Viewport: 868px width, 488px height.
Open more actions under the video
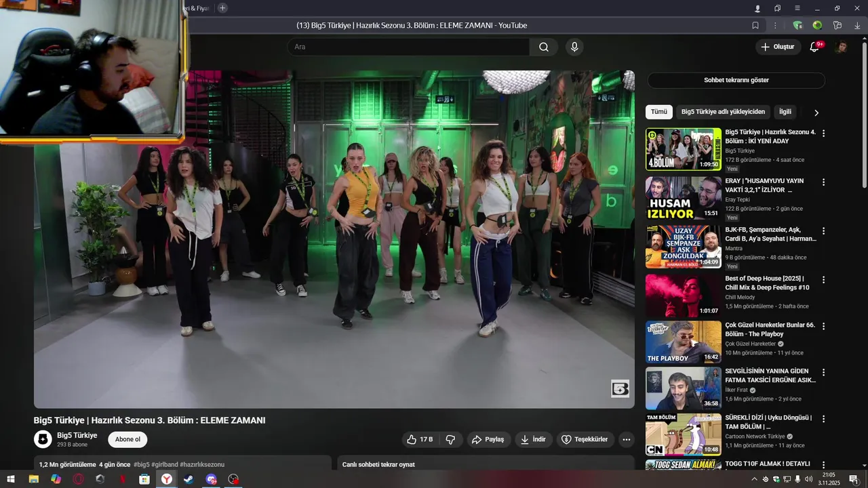(627, 439)
